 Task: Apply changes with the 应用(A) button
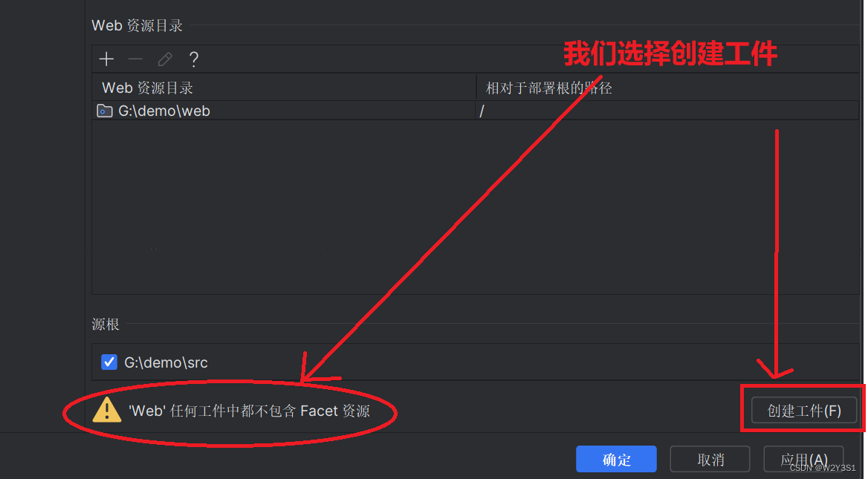804,459
